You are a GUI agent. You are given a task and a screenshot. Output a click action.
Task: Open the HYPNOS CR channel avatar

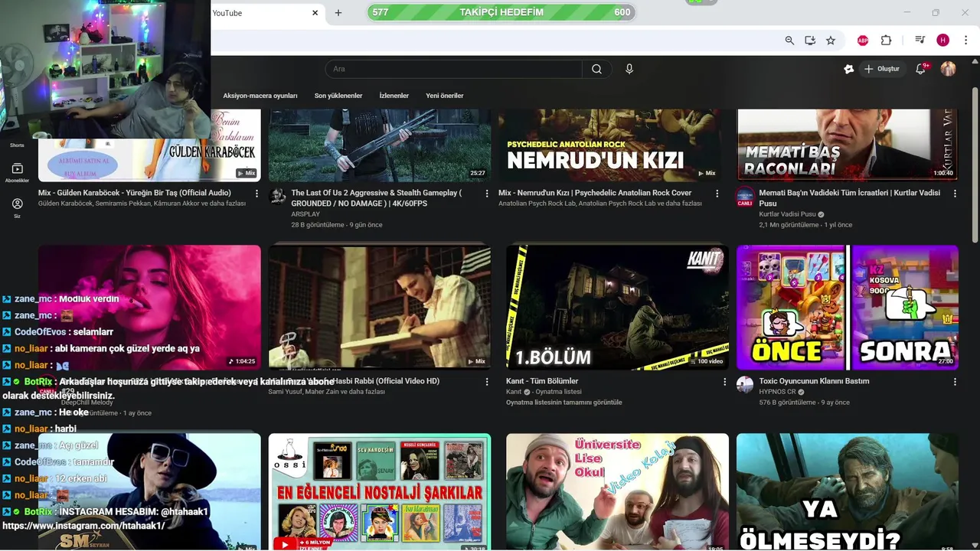pos(745,384)
